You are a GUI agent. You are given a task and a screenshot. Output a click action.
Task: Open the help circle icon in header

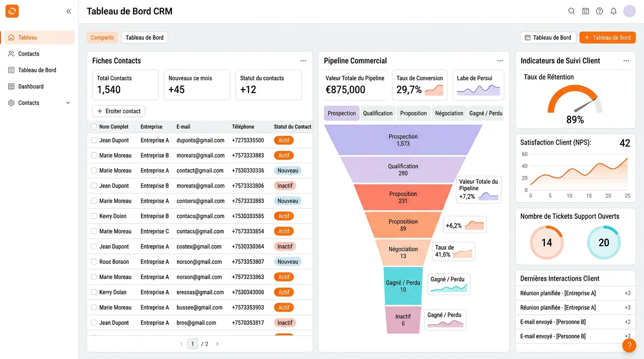click(x=600, y=11)
